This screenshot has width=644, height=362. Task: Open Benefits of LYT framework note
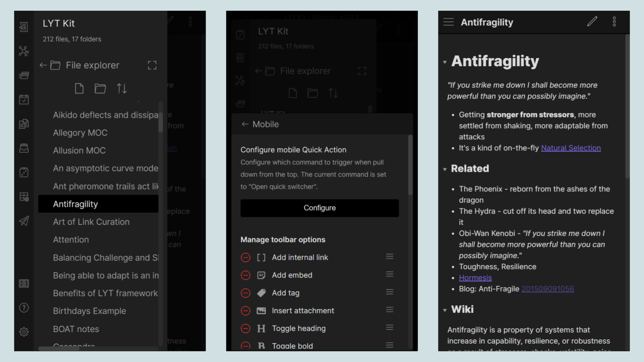pyautogui.click(x=98, y=293)
